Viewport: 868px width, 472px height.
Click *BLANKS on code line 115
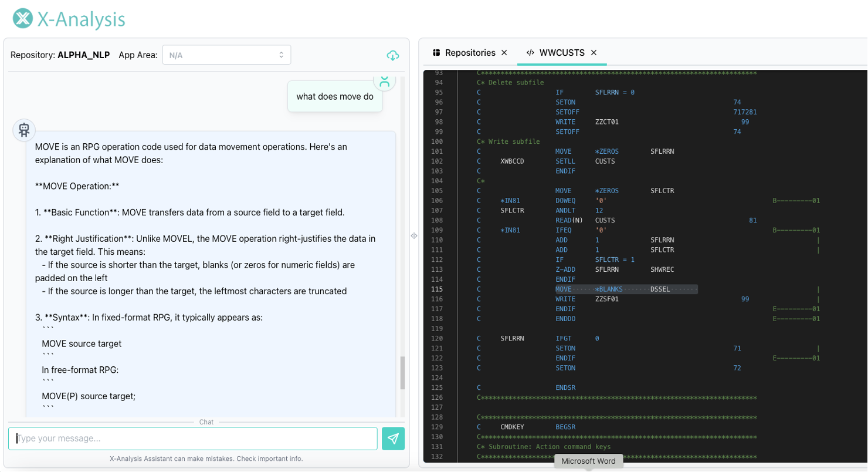tap(608, 289)
